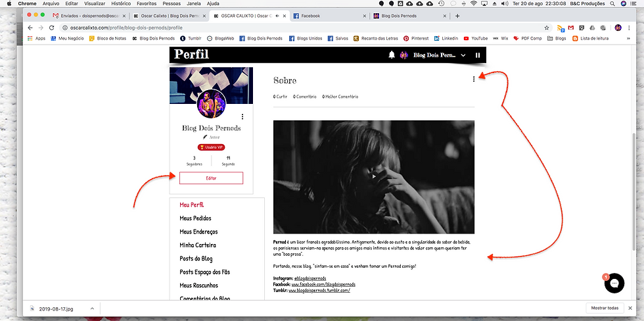Viewport: 644px width, 321px height.
Task: Switch to the Facebook tab
Action: (330, 16)
